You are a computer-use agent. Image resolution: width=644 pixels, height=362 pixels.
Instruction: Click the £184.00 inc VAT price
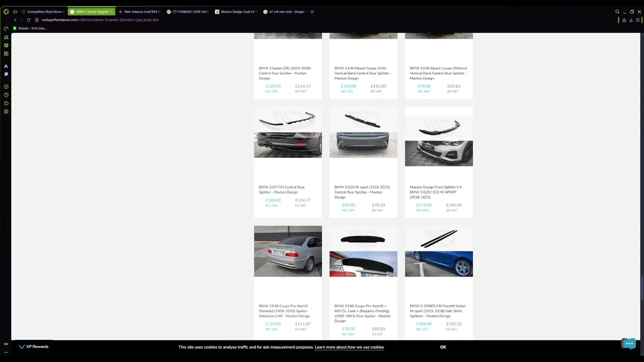pyautogui.click(x=424, y=324)
